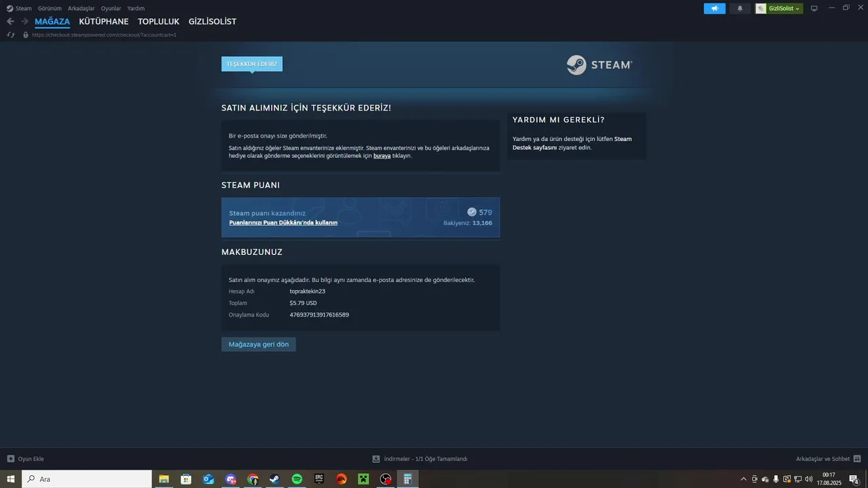Viewport: 868px width, 488px height.
Task: Click the URL address text
Action: point(104,35)
